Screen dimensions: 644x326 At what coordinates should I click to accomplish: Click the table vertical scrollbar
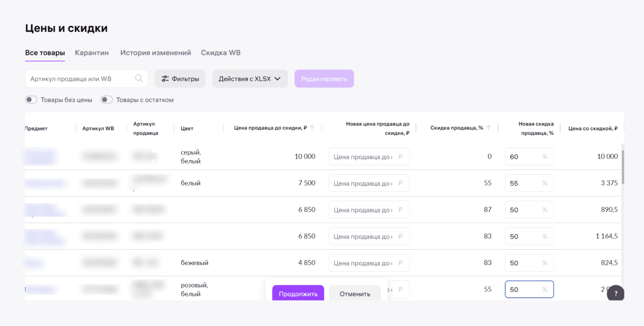pos(623,167)
